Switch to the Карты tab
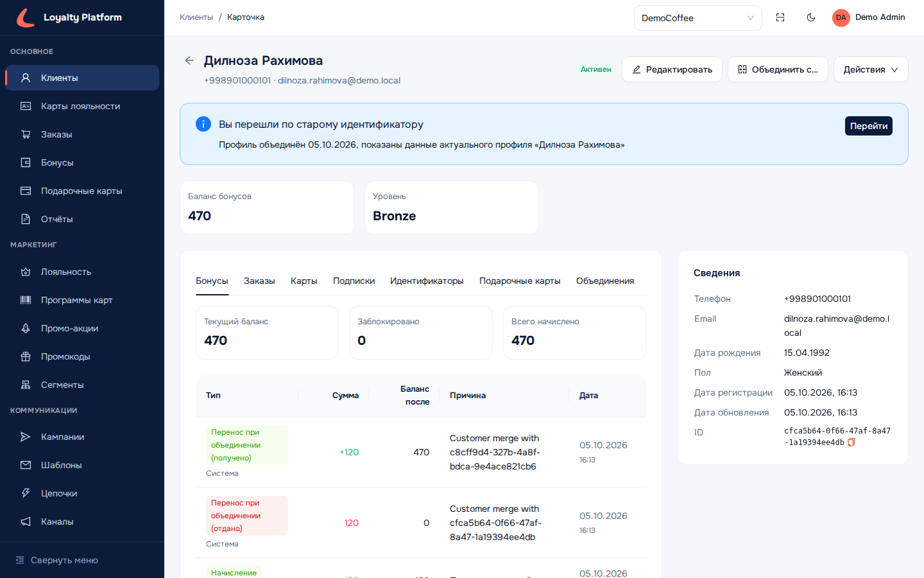 [304, 281]
